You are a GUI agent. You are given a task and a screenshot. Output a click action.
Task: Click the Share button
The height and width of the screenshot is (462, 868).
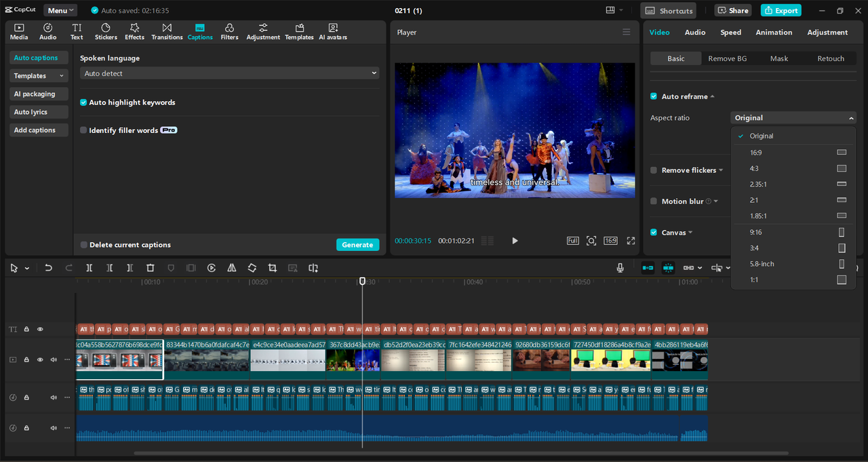pyautogui.click(x=732, y=10)
